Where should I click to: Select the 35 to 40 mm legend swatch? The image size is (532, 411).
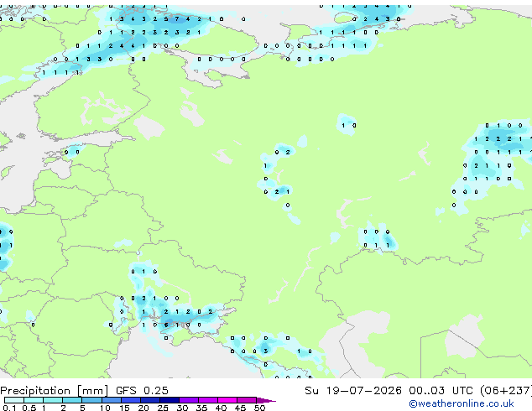[207, 400]
